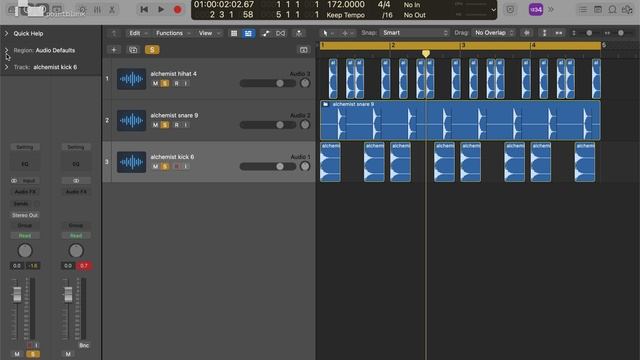Select the alchemist snare 9 audio region
Viewport: 640px width, 360px height.
[x=460, y=120]
